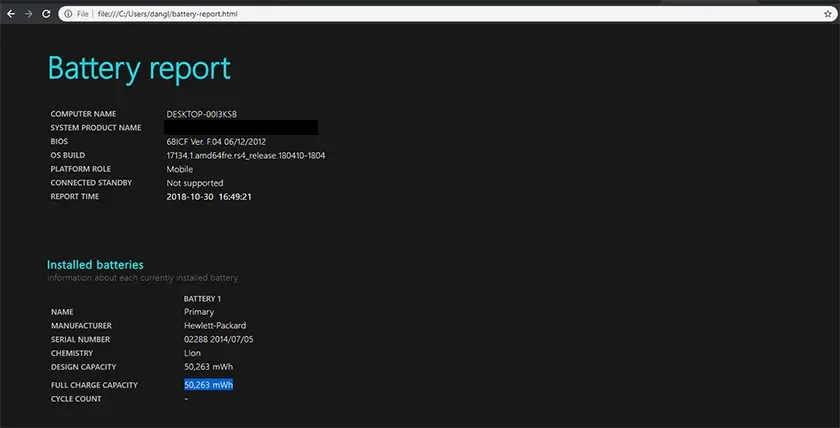Screen dimensions: 840x428
Task: Click the browser forward arrow
Action: (29, 14)
